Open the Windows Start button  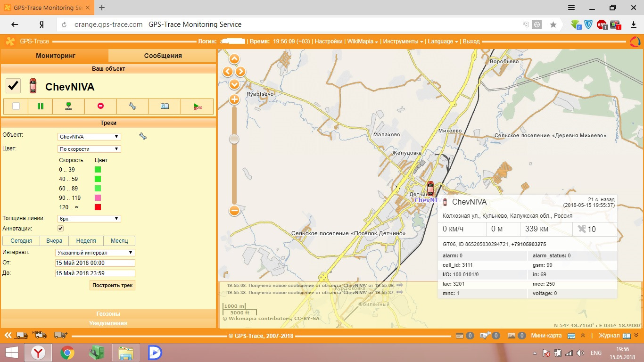pos(11,352)
